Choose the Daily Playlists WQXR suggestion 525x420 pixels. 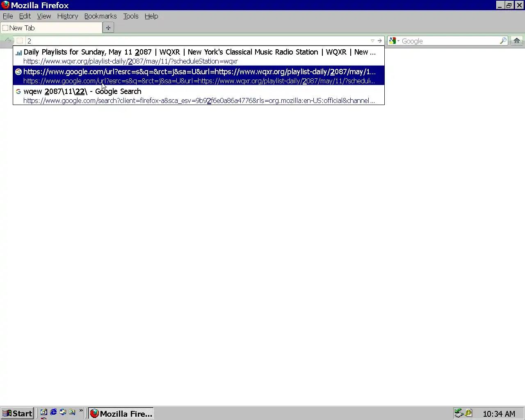(x=199, y=56)
